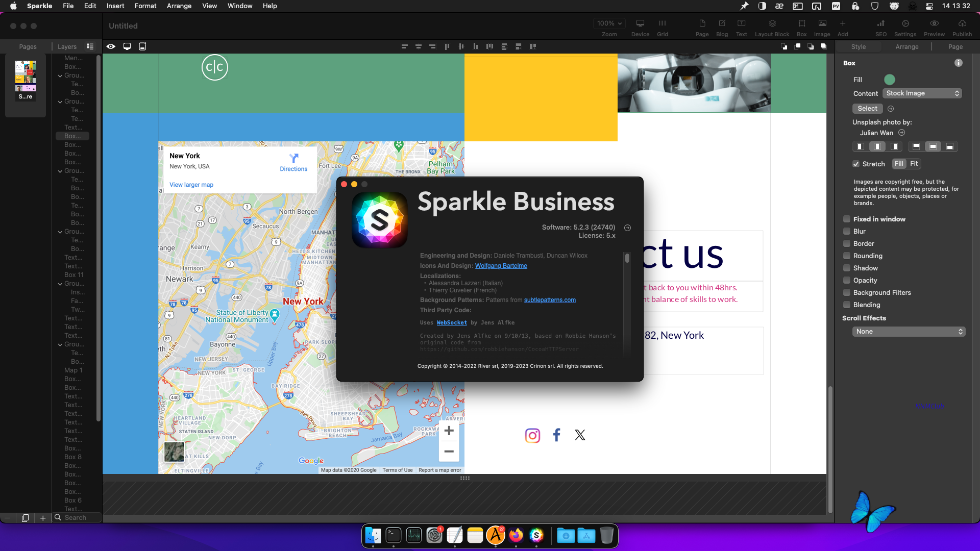The height and width of the screenshot is (551, 980).
Task: Center-align elements horizontally in alignment toolbar
Action: 419,46
